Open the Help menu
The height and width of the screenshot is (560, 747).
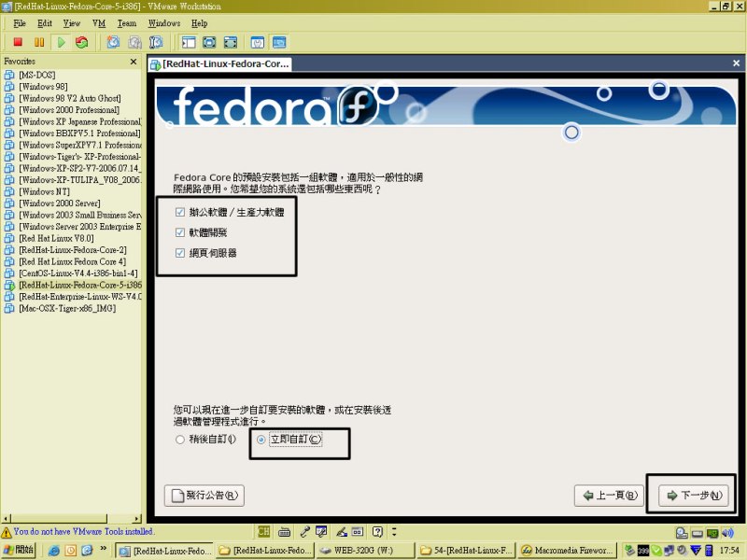(199, 23)
